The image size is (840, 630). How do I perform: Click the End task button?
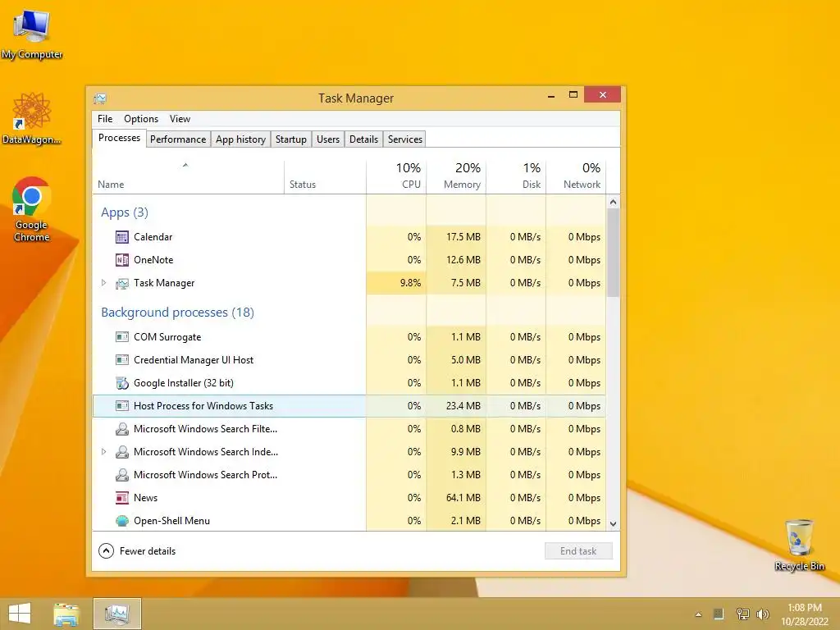click(578, 550)
